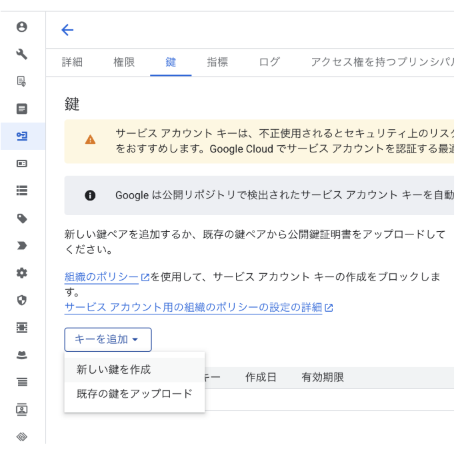The height and width of the screenshot is (461, 476).
Task: Switch to the 詳細 tab
Action: [72, 62]
